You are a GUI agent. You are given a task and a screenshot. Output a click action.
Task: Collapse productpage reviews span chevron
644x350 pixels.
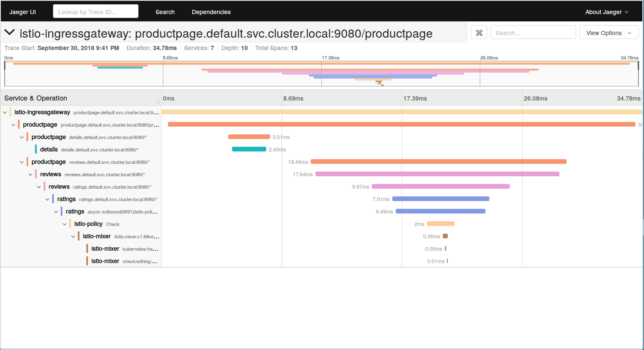coord(22,162)
